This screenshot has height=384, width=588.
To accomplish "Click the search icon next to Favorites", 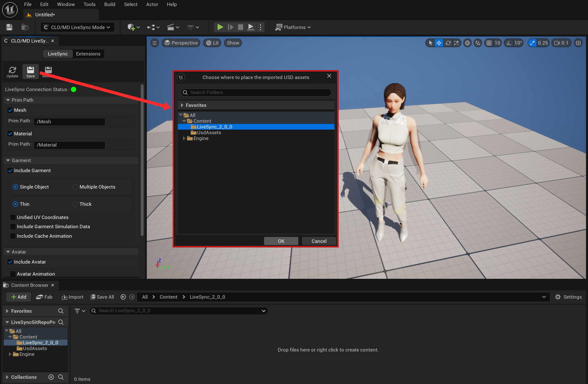I will (x=61, y=311).
